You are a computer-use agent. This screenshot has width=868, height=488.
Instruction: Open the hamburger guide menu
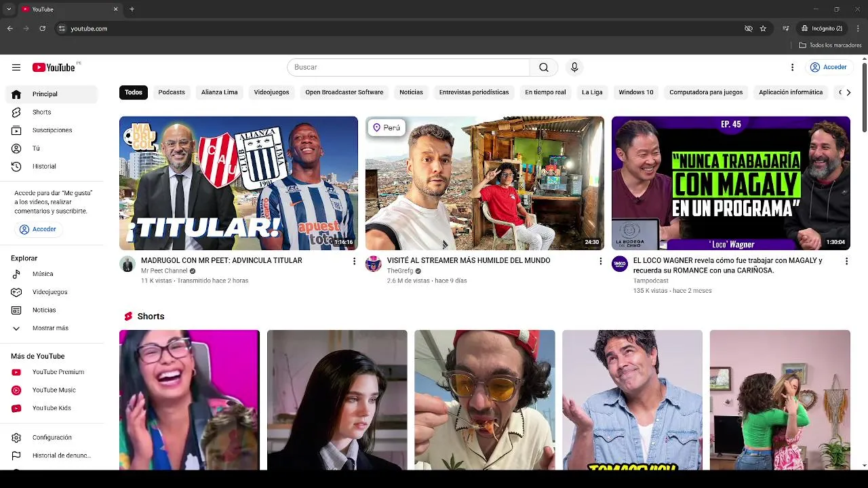click(16, 67)
